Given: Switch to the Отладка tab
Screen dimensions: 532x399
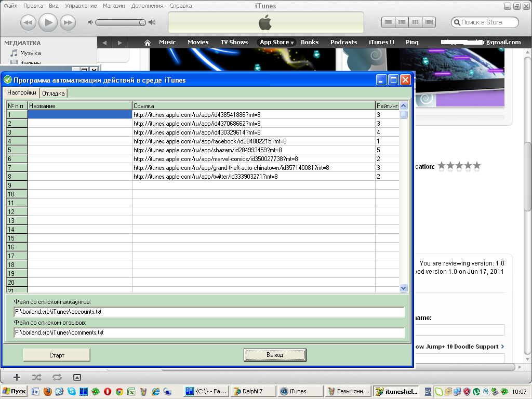Looking at the screenshot, I should click(x=54, y=94).
